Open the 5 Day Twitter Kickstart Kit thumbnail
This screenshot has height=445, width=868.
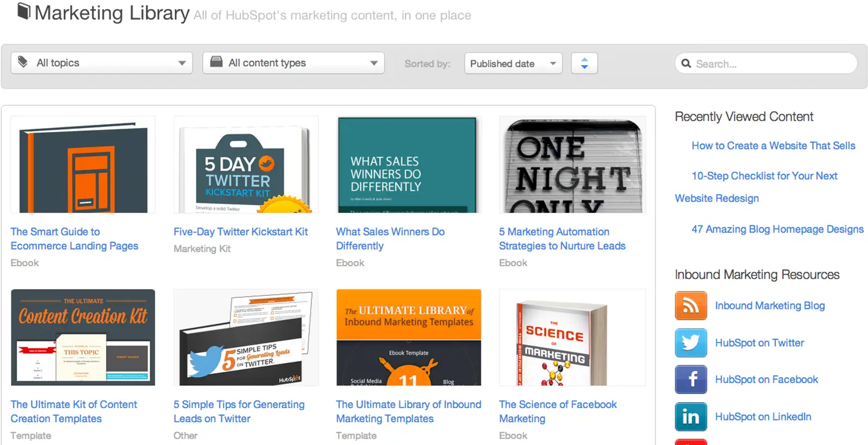click(246, 164)
